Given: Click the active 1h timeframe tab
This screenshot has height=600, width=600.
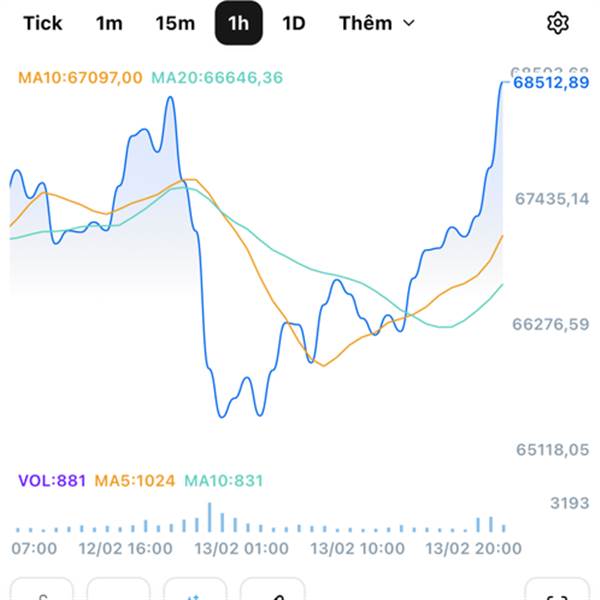Looking at the screenshot, I should point(239,23).
